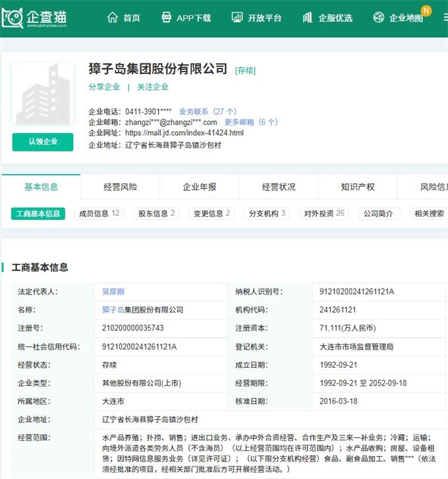Open APP下载 in the top navigation
448x479 pixels.
(194, 18)
